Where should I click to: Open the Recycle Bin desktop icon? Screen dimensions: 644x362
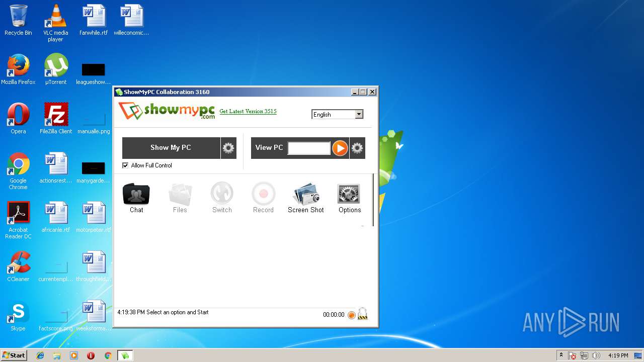point(18,20)
